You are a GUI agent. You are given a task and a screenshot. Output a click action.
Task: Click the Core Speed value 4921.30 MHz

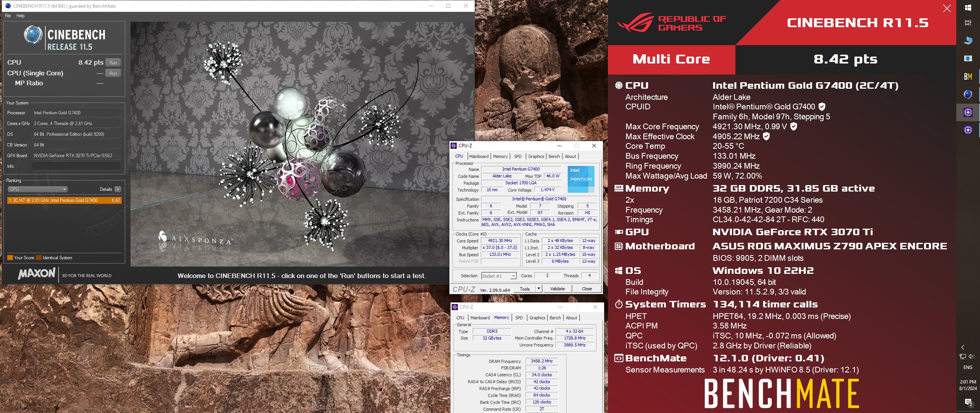pyautogui.click(x=500, y=241)
